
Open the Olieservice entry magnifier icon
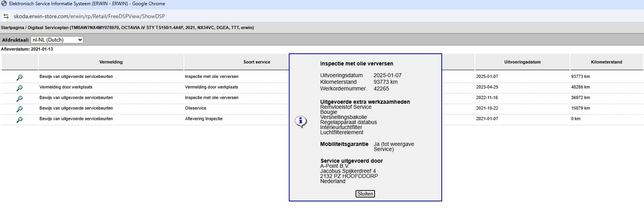tap(19, 109)
